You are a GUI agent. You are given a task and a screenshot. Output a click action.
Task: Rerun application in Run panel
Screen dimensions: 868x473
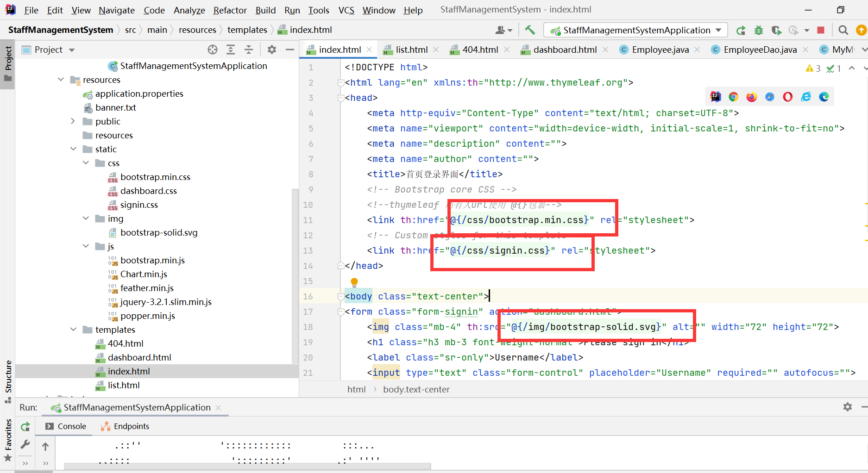[25, 426]
